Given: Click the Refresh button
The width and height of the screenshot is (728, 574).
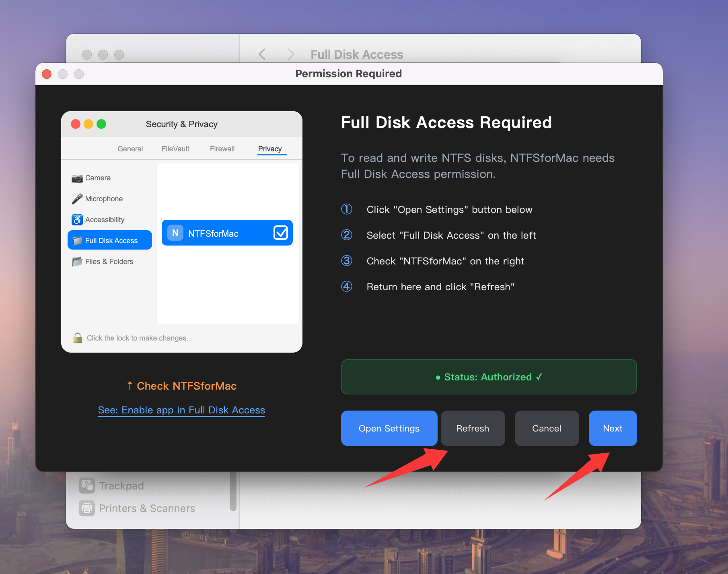Looking at the screenshot, I should tap(473, 428).
